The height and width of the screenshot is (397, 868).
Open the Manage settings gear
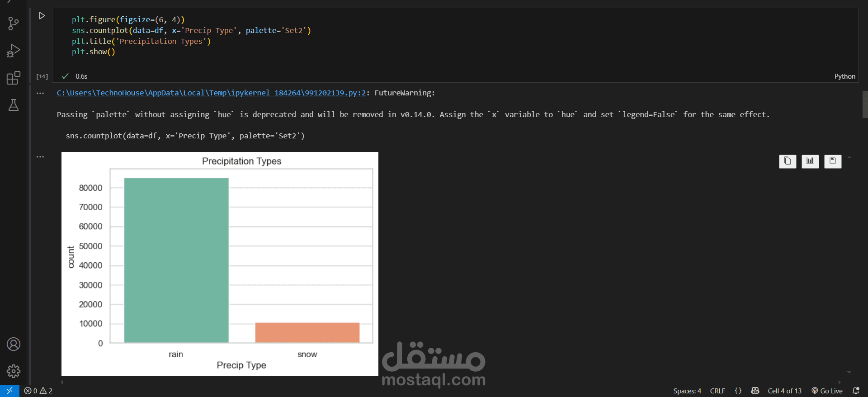pos(14,371)
